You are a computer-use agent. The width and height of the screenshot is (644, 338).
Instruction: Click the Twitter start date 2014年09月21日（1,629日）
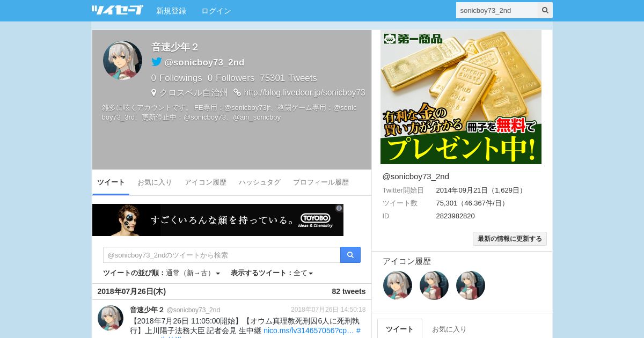click(481, 190)
